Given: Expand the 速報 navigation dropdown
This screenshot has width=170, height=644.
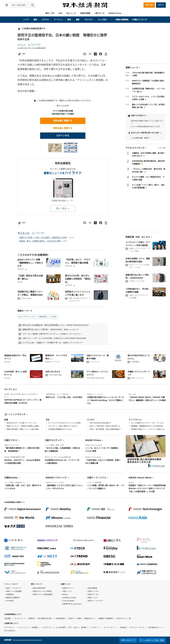Looking at the screenshot, I should (x=36, y=19).
